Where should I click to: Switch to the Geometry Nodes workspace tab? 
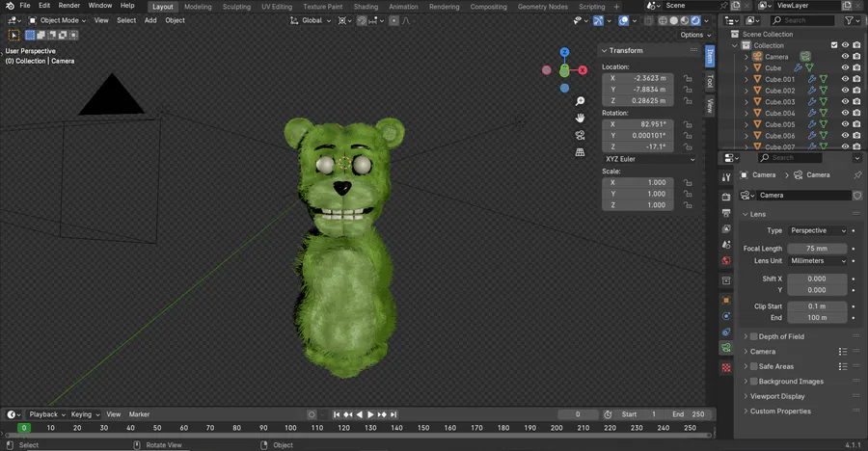(542, 7)
